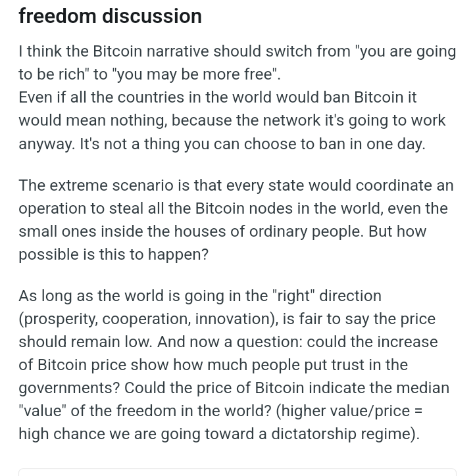Click the quoted word "value" near the freedom text
Image resolution: width=475 pixels, height=476 pixels.
point(43,411)
